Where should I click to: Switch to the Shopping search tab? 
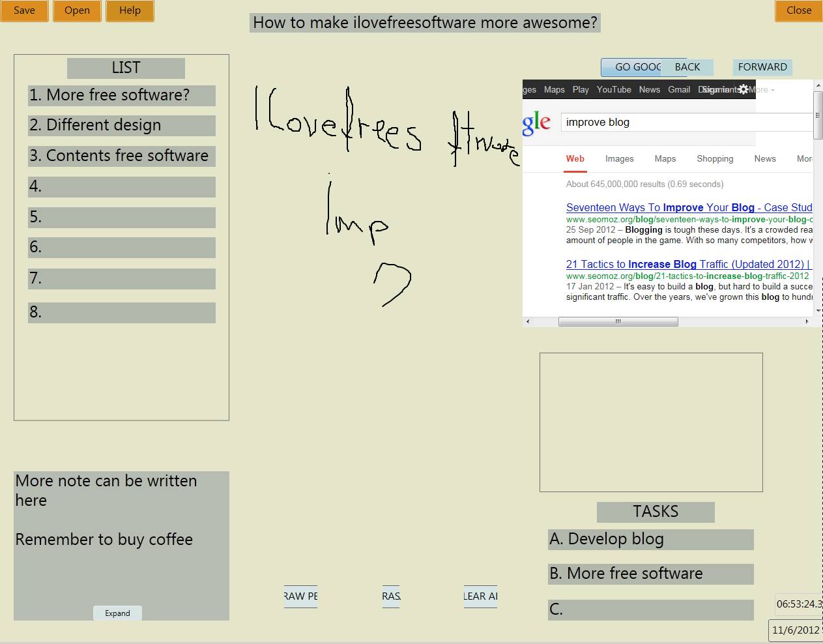(x=715, y=158)
